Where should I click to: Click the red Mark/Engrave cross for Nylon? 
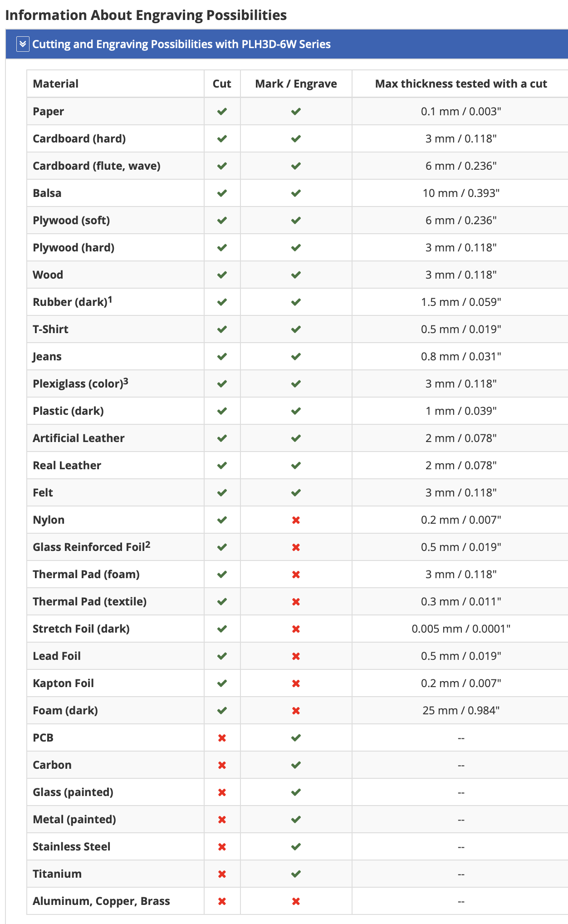296,520
